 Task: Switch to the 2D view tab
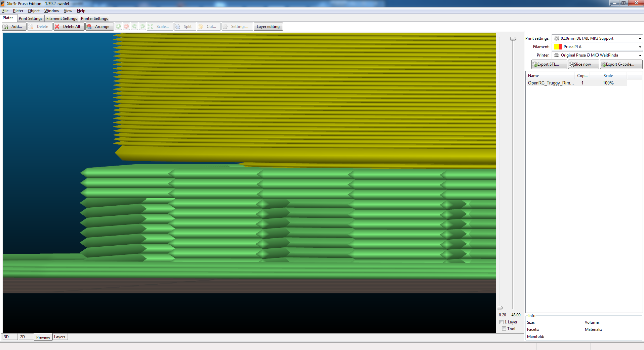26,337
